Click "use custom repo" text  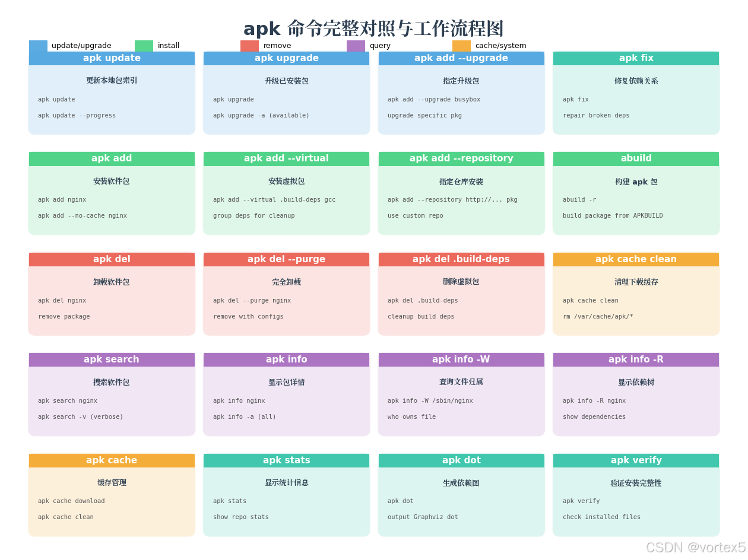tap(416, 216)
